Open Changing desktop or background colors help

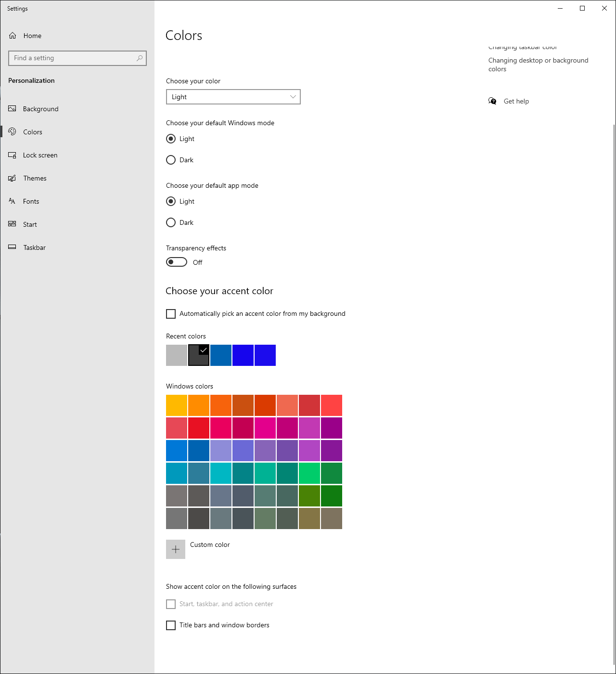[538, 65]
